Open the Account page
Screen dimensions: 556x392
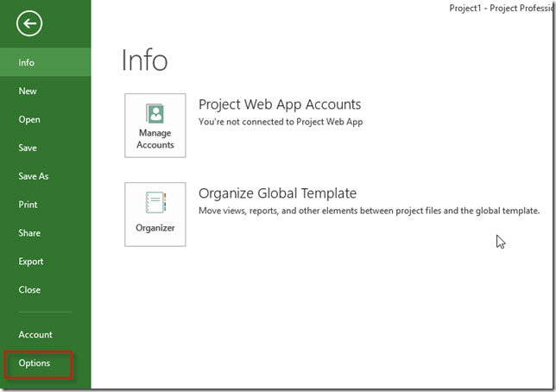[x=35, y=335]
